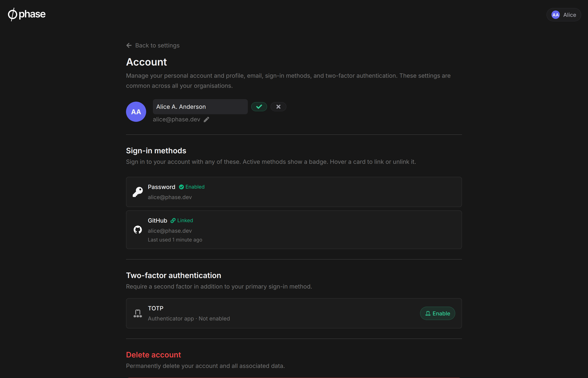Open the Alice user menu
The width and height of the screenshot is (588, 378).
(x=563, y=15)
